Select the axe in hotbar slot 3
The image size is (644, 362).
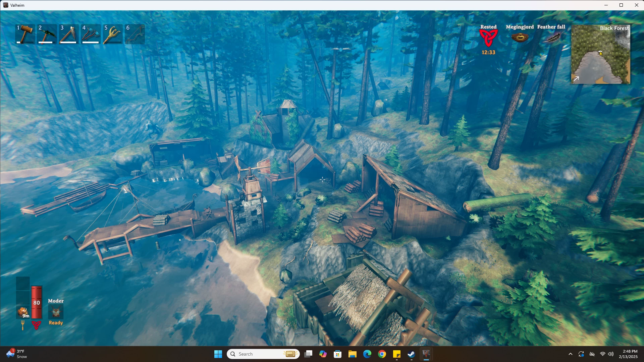[x=69, y=34]
